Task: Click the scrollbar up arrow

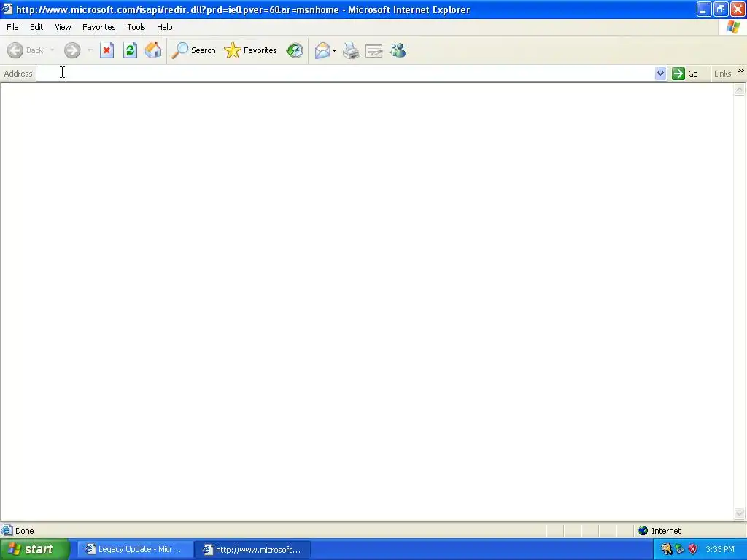Action: 740,89
